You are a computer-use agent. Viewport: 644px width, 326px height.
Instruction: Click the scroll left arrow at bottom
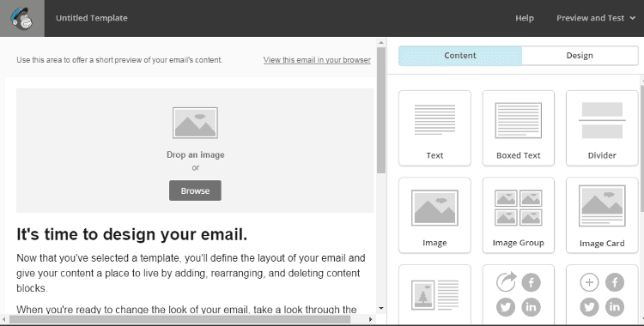(4, 319)
